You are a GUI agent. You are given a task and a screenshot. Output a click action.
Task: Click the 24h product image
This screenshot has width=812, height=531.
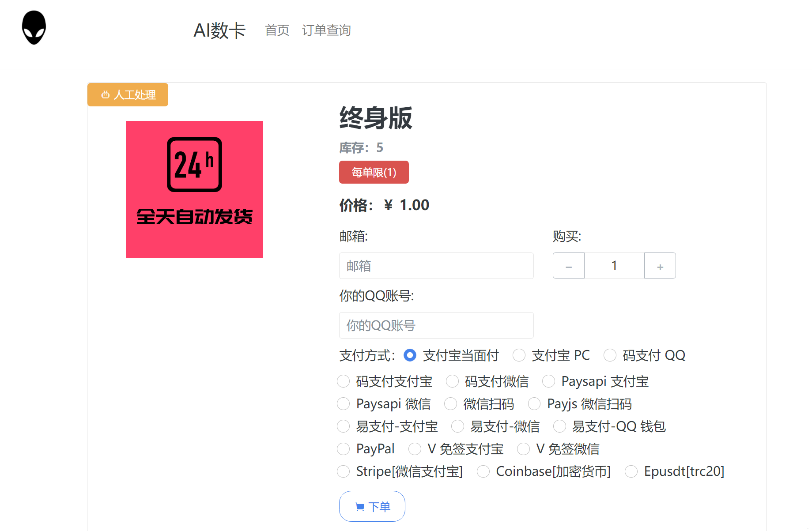[194, 189]
